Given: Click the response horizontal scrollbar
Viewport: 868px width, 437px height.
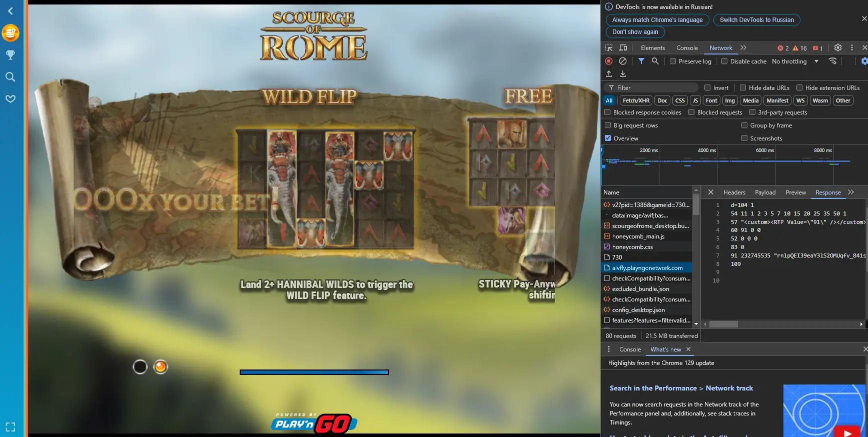Looking at the screenshot, I should click(x=723, y=324).
